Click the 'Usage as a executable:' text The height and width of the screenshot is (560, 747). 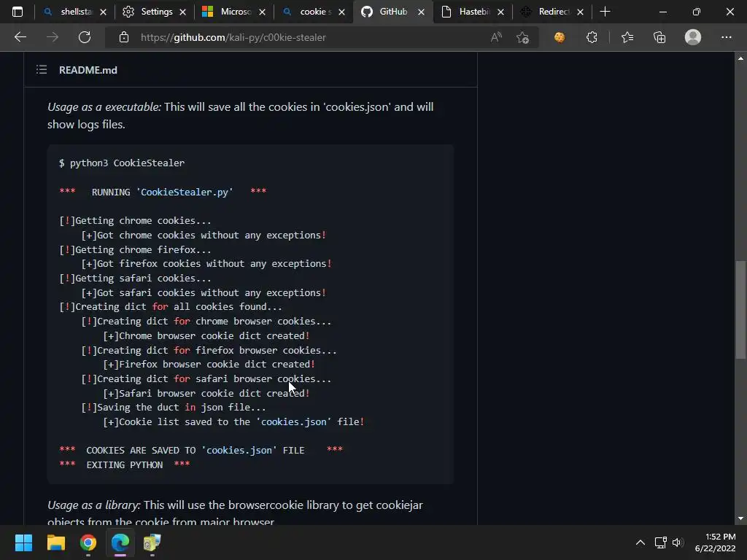coord(104,107)
